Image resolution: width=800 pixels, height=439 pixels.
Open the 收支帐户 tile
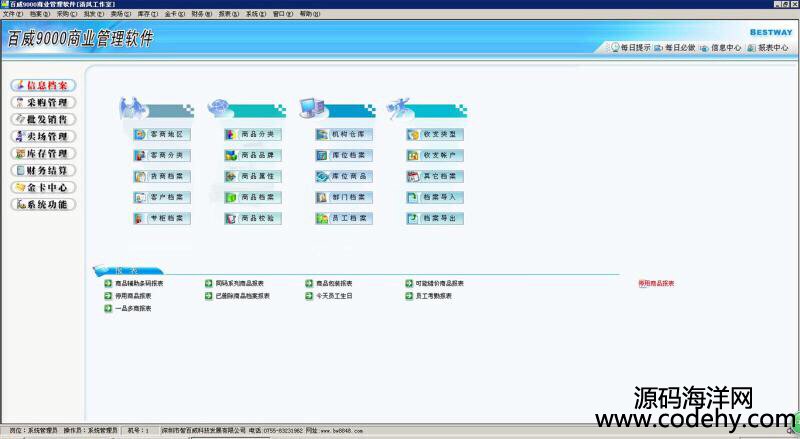(435, 155)
